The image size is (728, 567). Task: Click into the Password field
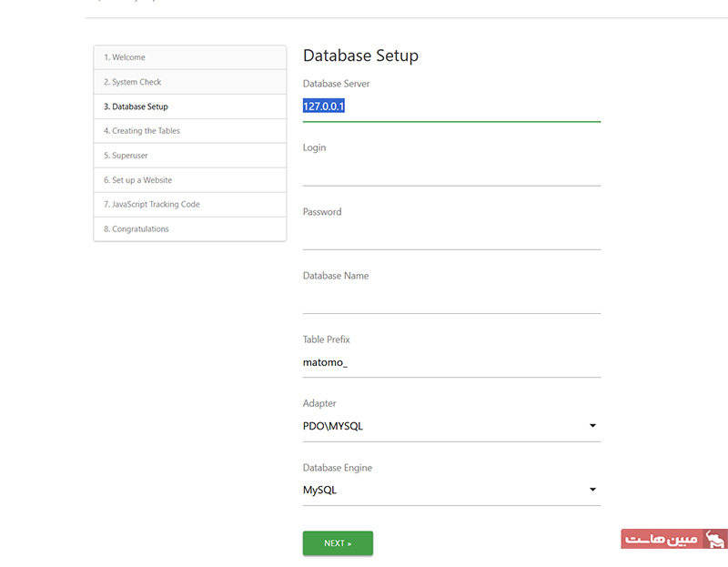click(x=450, y=235)
